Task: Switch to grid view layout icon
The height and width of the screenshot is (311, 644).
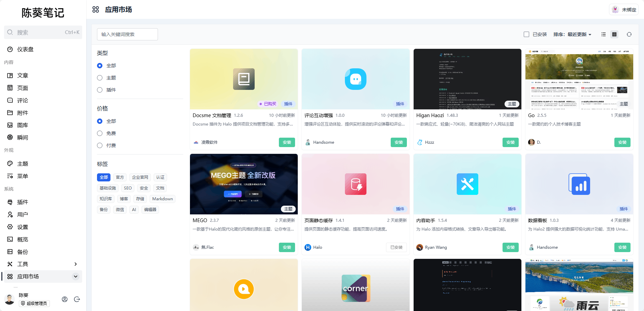Action: pyautogui.click(x=614, y=34)
